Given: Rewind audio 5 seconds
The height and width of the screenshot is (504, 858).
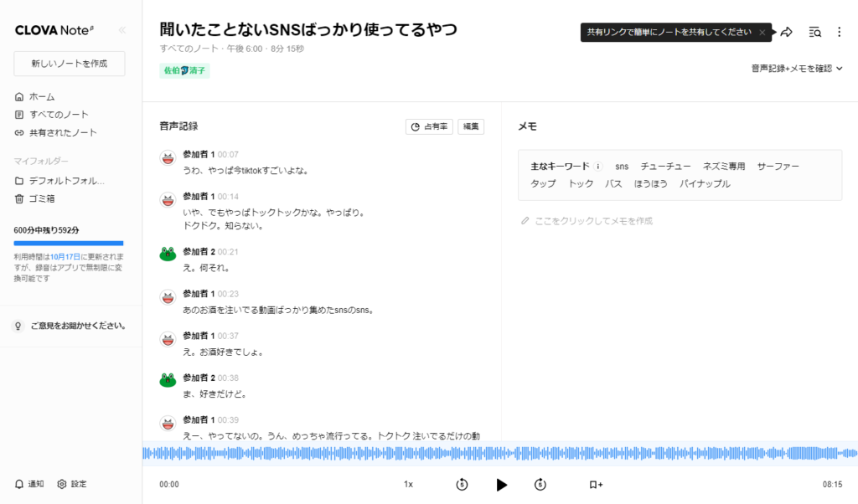Looking at the screenshot, I should coord(462,484).
